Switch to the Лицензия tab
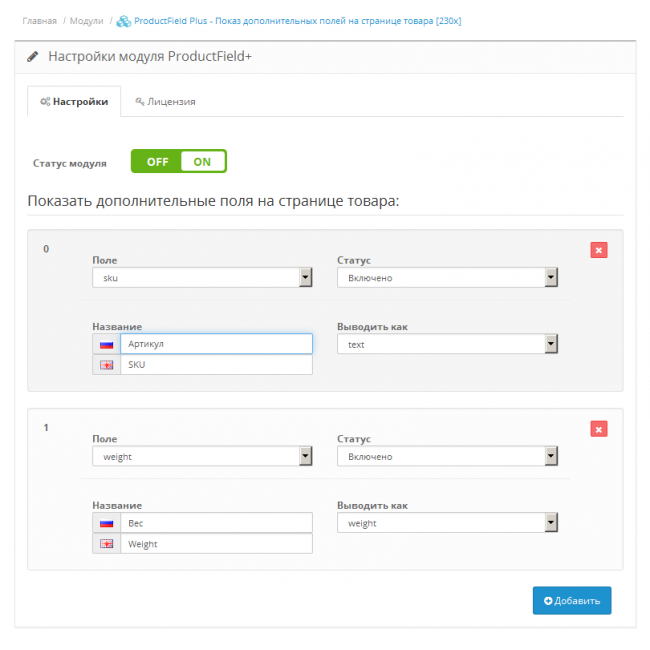This screenshot has width=650, height=650. coord(165,101)
